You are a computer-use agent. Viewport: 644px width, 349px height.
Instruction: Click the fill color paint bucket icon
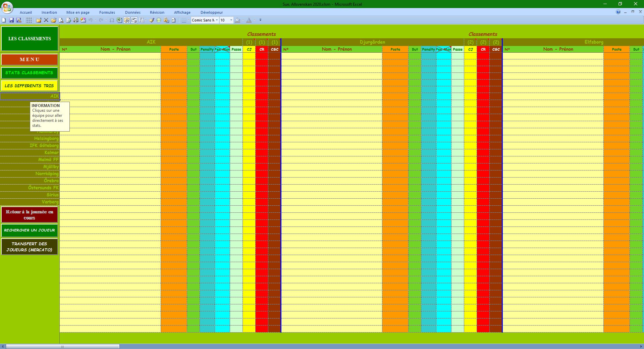[x=237, y=20]
